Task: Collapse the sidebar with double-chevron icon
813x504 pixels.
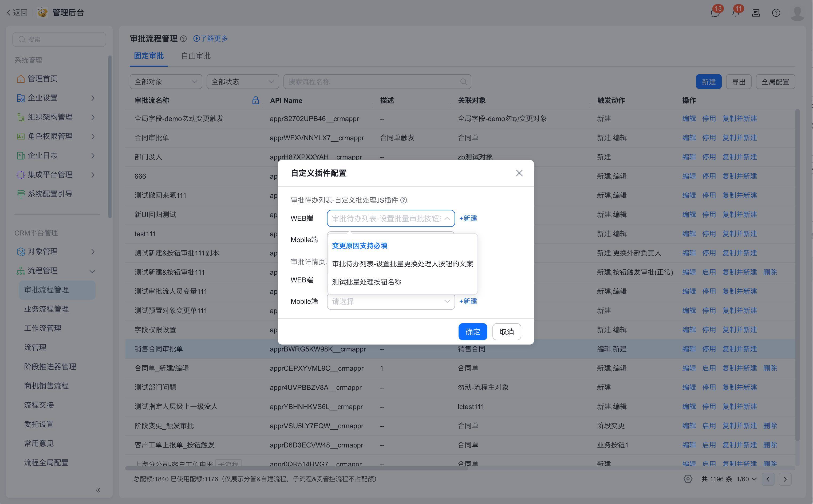Action: click(98, 490)
